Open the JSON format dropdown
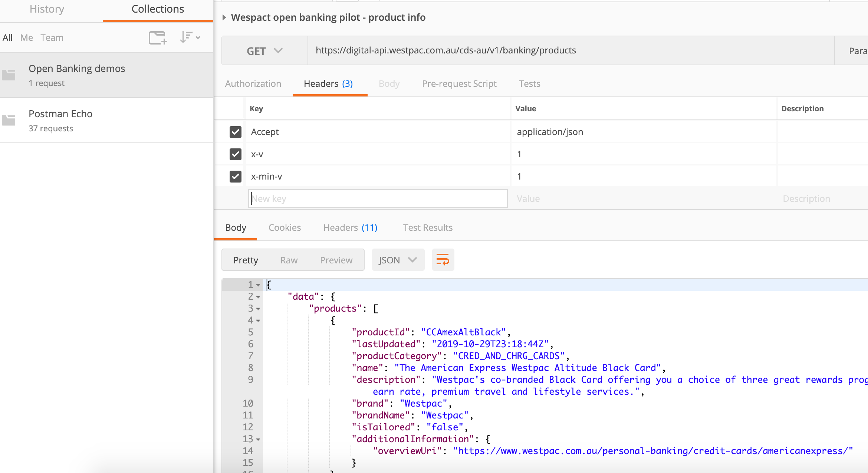 pyautogui.click(x=398, y=260)
